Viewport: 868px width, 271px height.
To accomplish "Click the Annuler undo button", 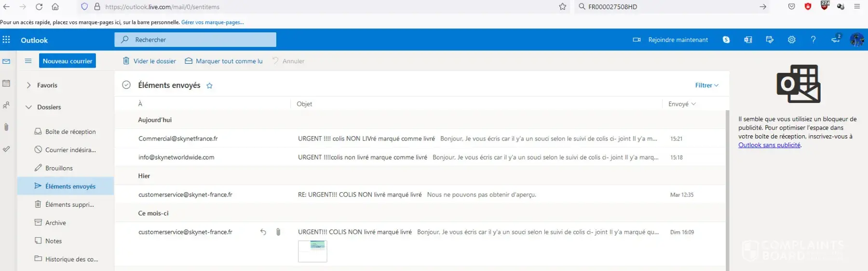I will (x=288, y=61).
